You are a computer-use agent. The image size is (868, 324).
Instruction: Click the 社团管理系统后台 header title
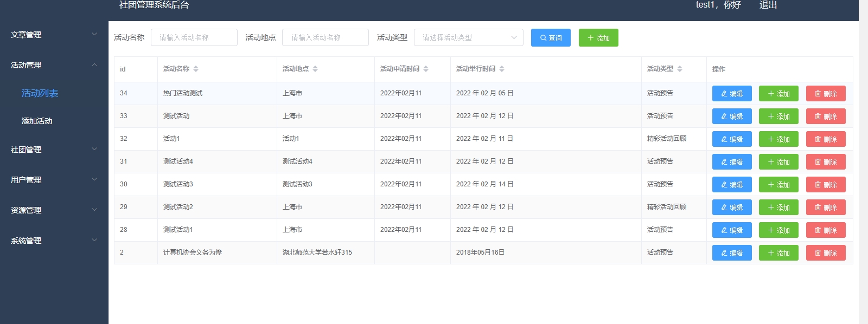pyautogui.click(x=154, y=5)
